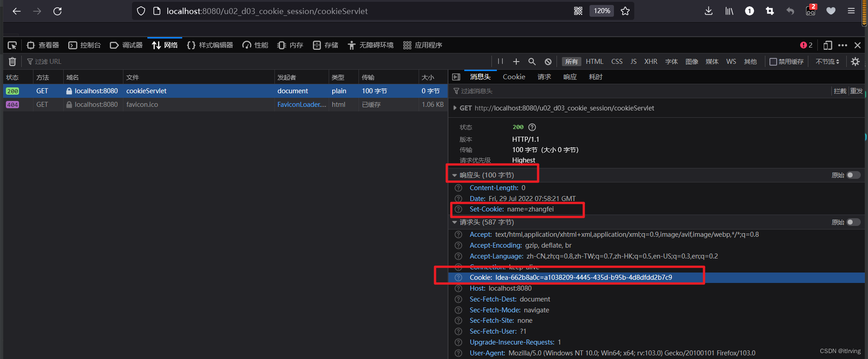This screenshot has width=868, height=359.
Task: Filter requests by XHR type
Action: coord(651,62)
